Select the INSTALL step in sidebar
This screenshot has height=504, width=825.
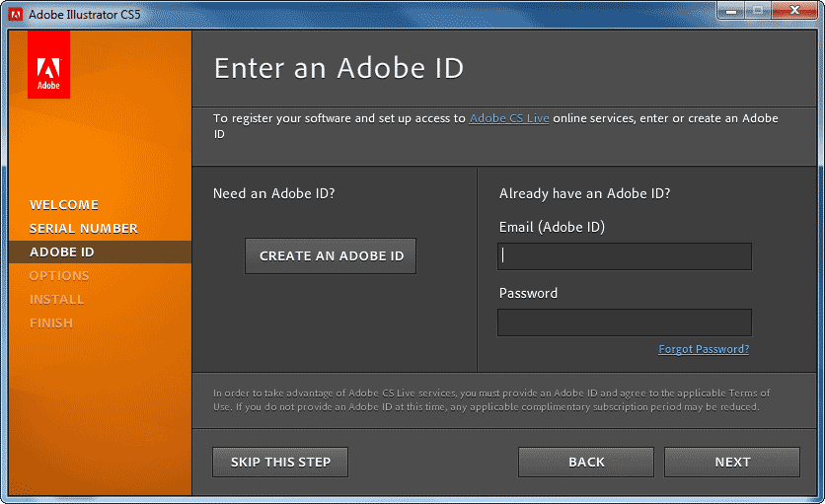[57, 300]
